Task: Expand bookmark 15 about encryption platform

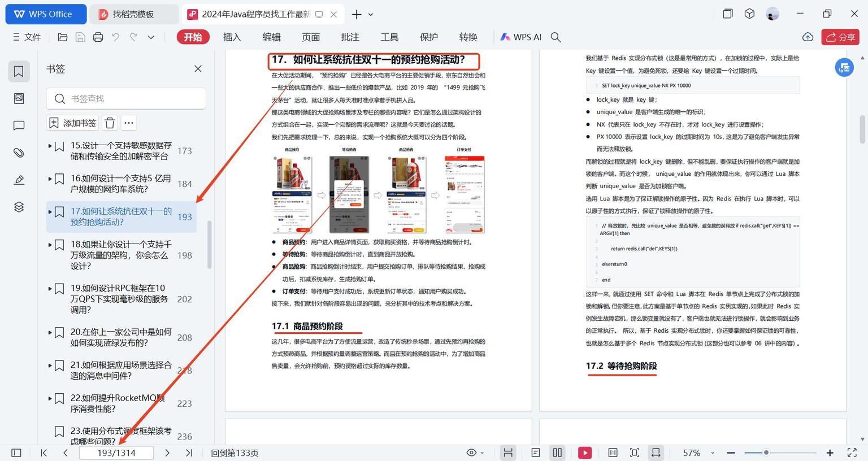Action: (x=50, y=146)
